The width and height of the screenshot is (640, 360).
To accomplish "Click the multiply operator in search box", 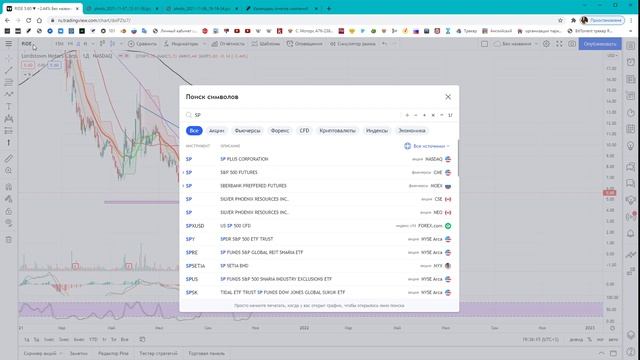I will 433,115.
